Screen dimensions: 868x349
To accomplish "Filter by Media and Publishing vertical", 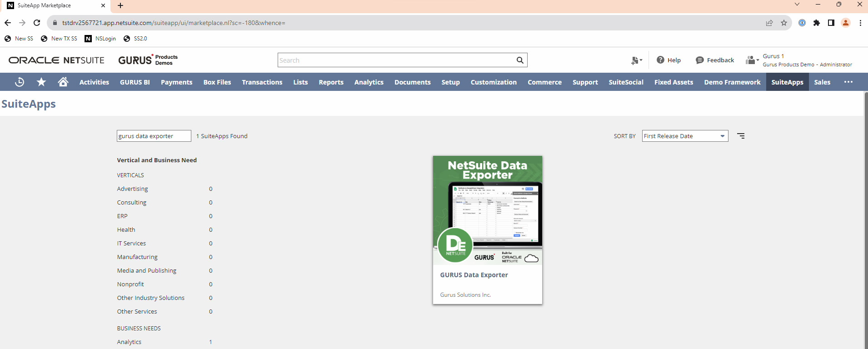I will [147, 270].
